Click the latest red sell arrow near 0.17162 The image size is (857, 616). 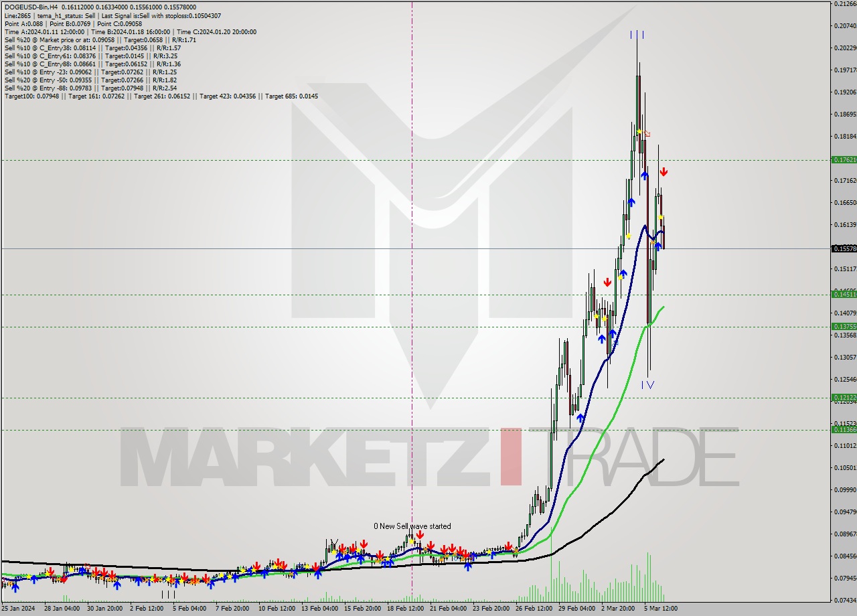tap(664, 172)
